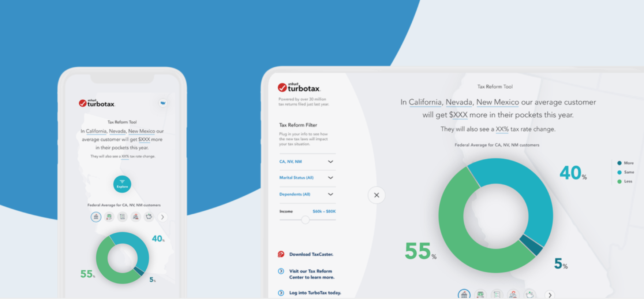Click next arrow in tablet category row
This screenshot has width=644, height=299.
pyautogui.click(x=550, y=295)
